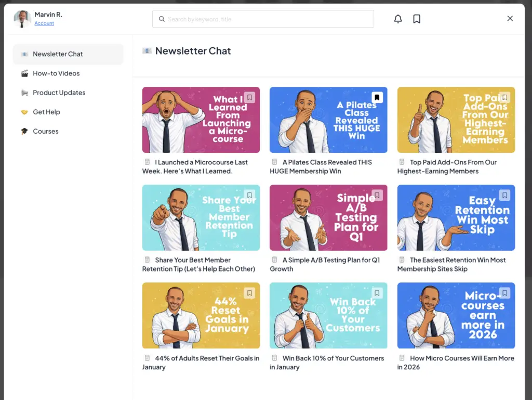Click the Newsletter Chat heading icon
Image resolution: width=532 pixels, height=400 pixels.
(147, 51)
